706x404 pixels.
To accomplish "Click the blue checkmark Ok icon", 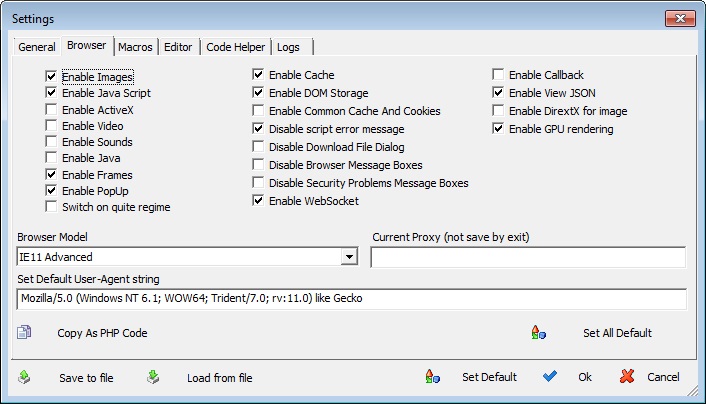I will click(x=550, y=376).
